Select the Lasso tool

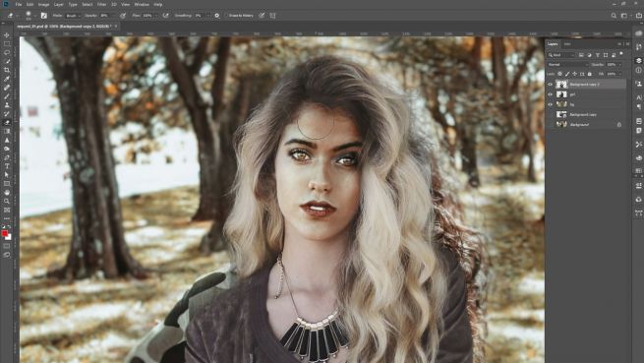click(x=7, y=52)
